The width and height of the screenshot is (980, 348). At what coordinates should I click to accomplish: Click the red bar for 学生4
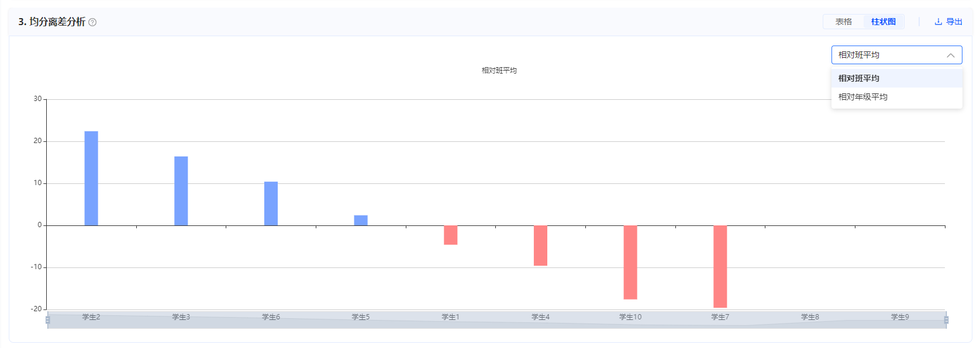coord(540,245)
